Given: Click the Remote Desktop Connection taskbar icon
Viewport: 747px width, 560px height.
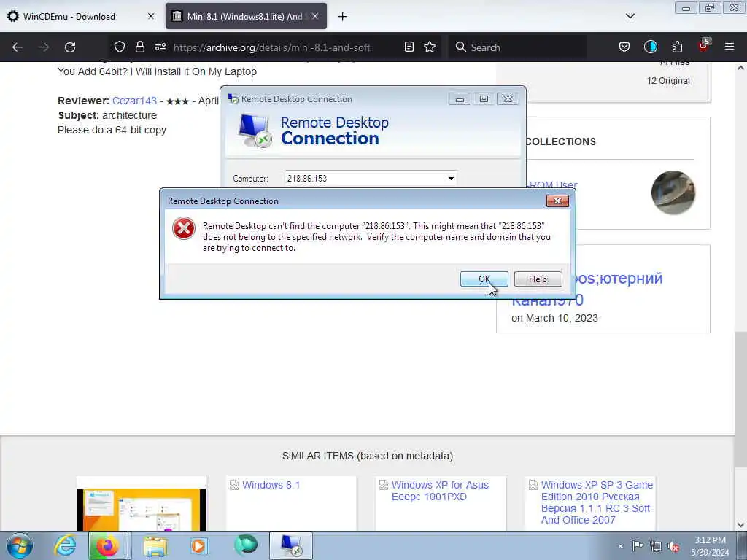Looking at the screenshot, I should pos(291,545).
